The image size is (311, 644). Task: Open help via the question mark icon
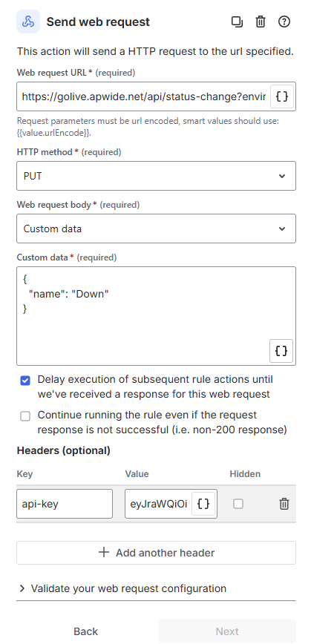[284, 22]
